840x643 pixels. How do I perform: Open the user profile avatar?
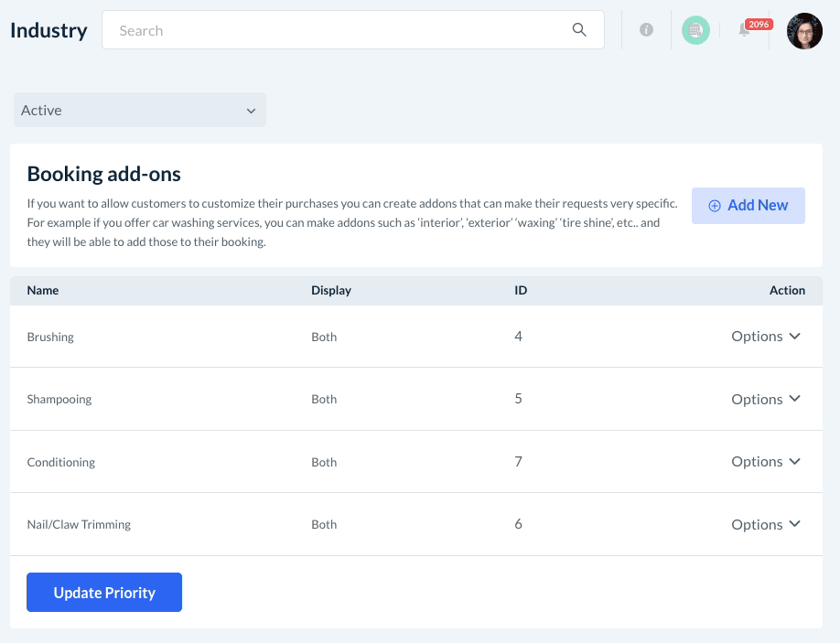804,31
